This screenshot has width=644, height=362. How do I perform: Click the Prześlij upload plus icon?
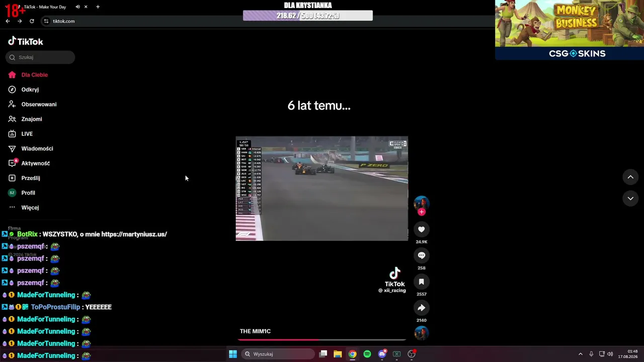tap(12, 178)
